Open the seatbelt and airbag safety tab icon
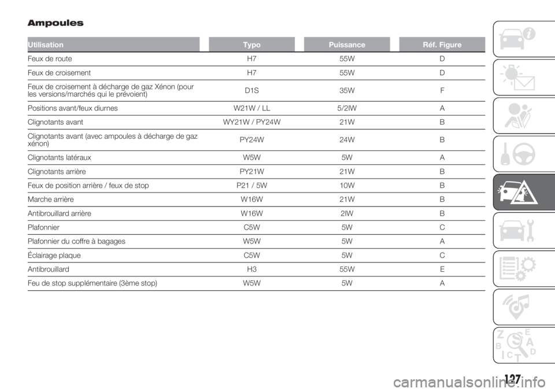 (524, 116)
